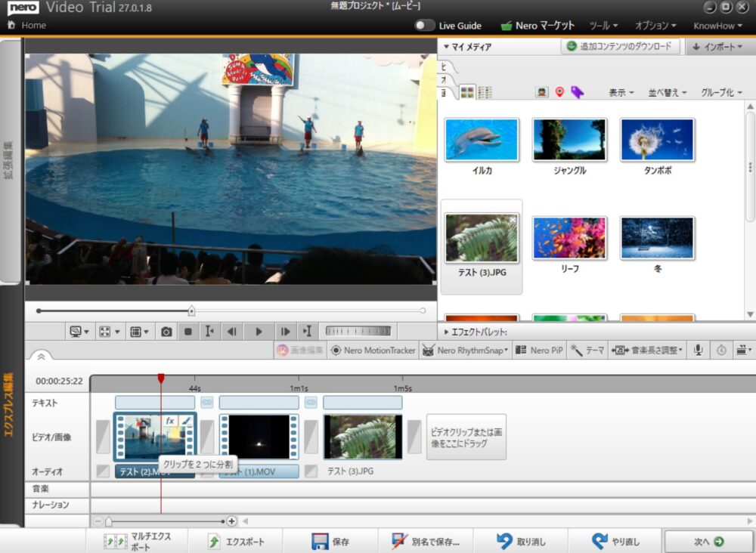
Task: Switch media browser to details list view
Action: (485, 92)
